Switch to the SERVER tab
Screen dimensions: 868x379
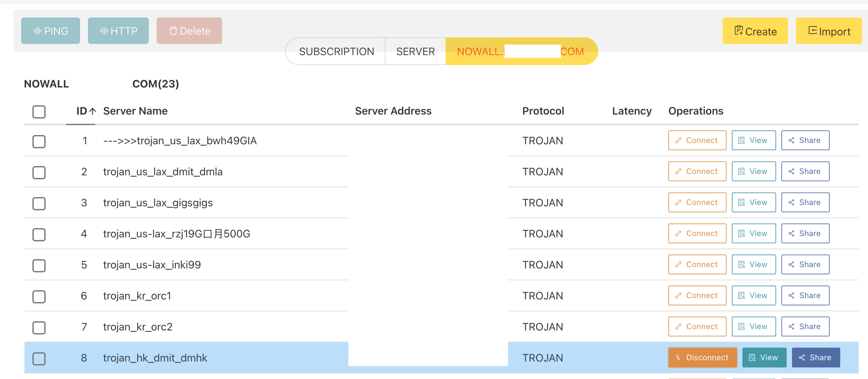(x=415, y=51)
